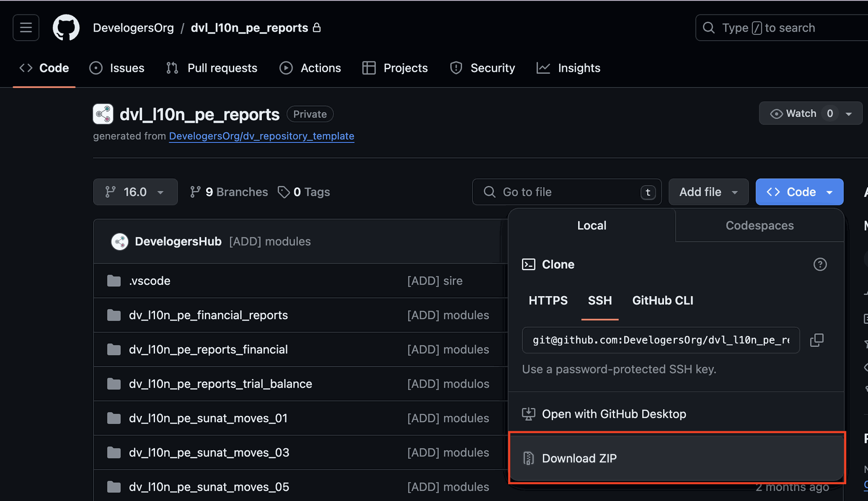Viewport: 868px width, 501px height.
Task: Click the DevelopersHub commit author avatar
Action: pos(120,241)
